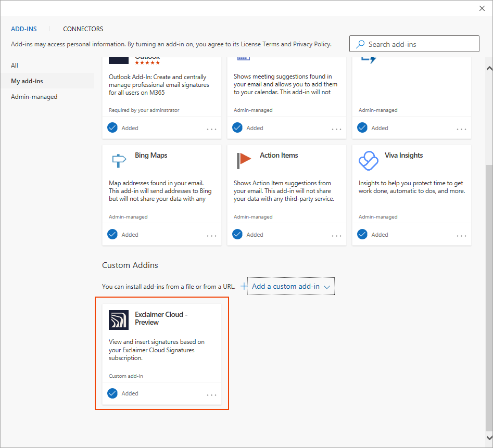Expand the Add a custom add-in dropdown

coord(327,287)
